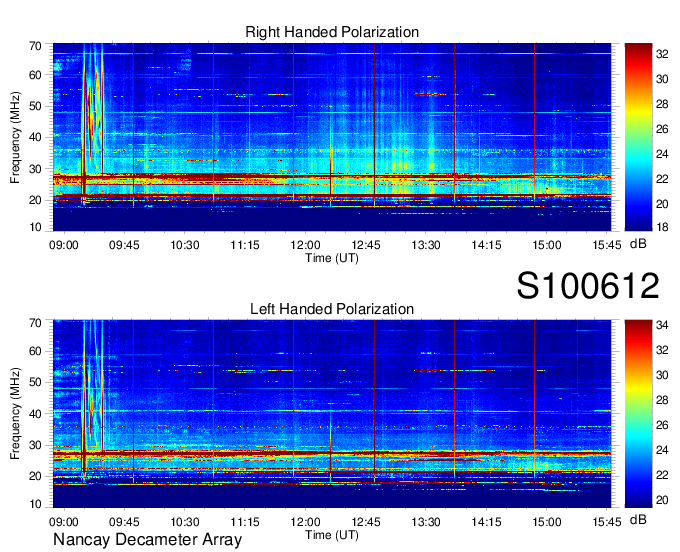
Task: Click "Frequency (MHz)" label of the lower plot
Action: 15,414
